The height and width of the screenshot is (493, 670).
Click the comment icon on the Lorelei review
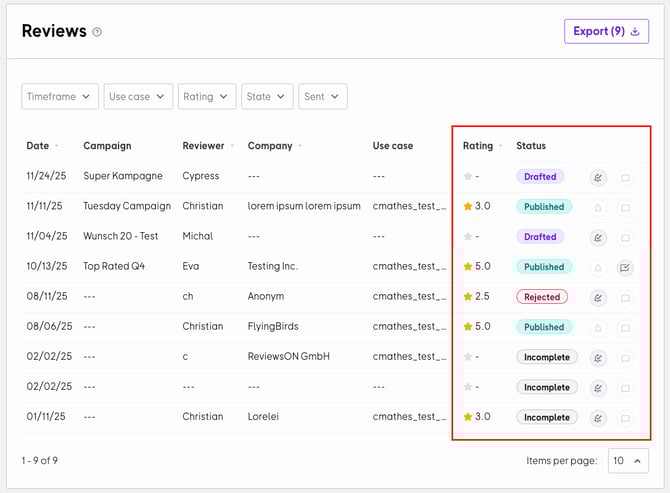(625, 418)
